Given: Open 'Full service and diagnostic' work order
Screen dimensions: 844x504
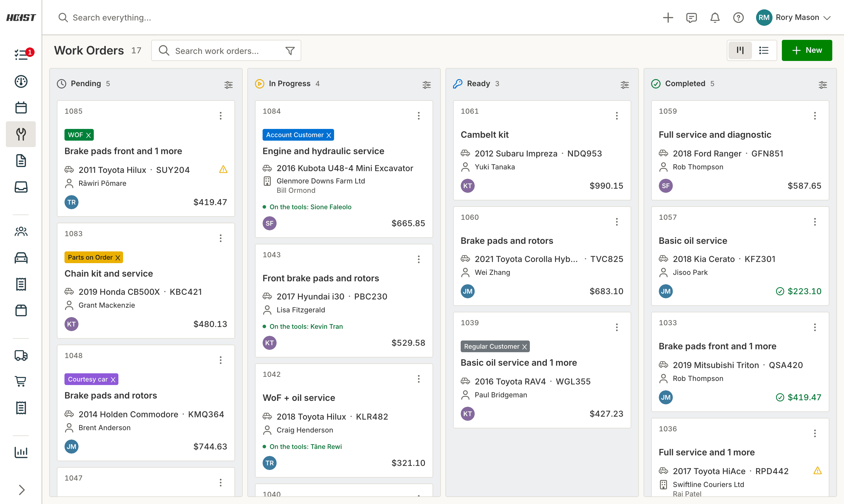Looking at the screenshot, I should (x=714, y=135).
